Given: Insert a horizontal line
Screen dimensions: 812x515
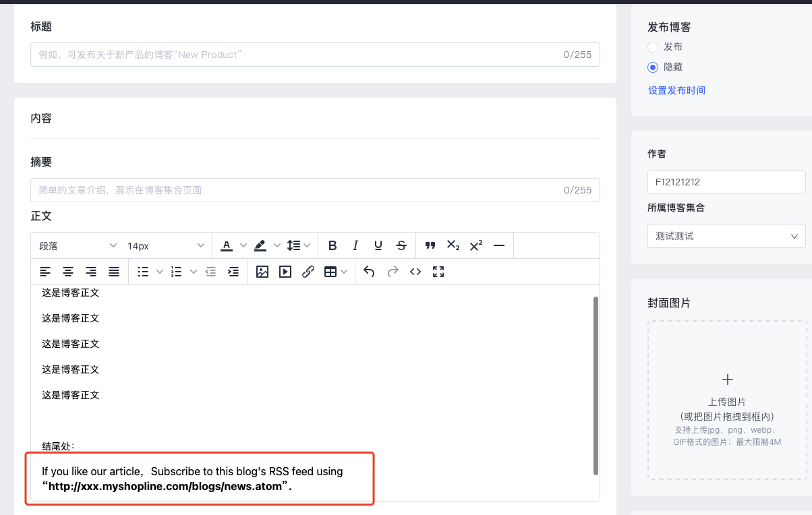Looking at the screenshot, I should pyautogui.click(x=499, y=246).
